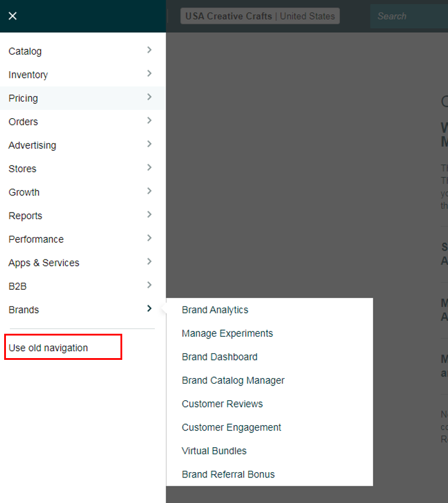Expand the Orders chevron arrow
Viewport: 448px width, 503px height.
(150, 121)
